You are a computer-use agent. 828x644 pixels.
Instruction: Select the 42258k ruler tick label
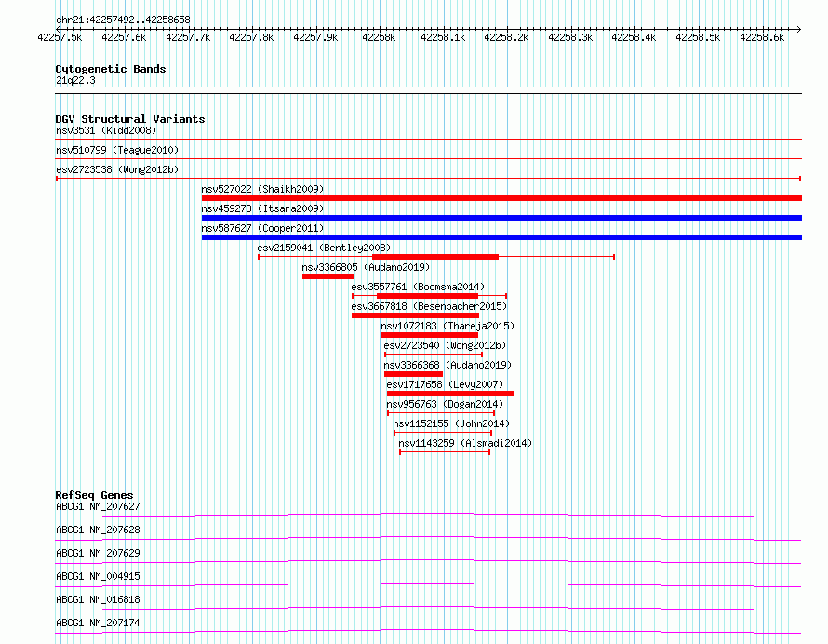click(379, 37)
